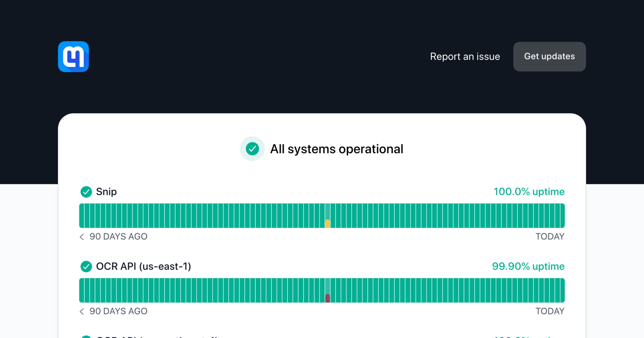Click Snip's 100.0% uptime label
The width and height of the screenshot is (644, 338).
529,192
